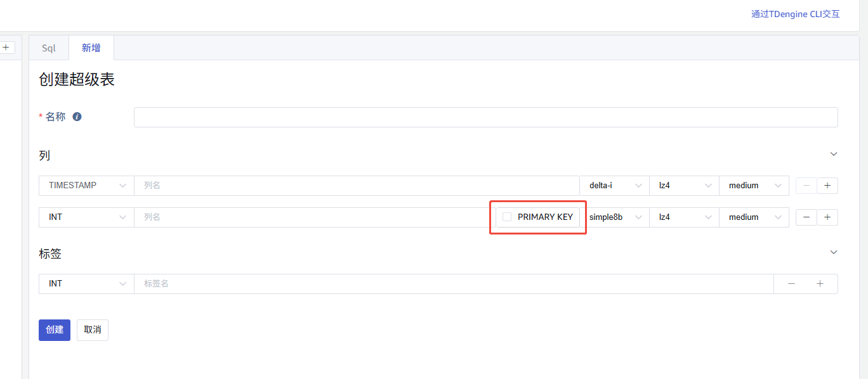Enable the PRIMARY KEY checkbox
Image resolution: width=868 pixels, height=379 pixels.
click(x=507, y=217)
